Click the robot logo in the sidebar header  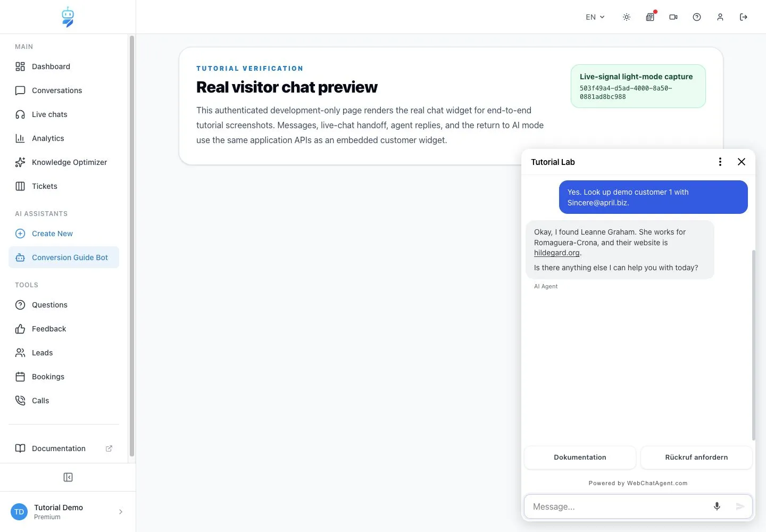(68, 17)
